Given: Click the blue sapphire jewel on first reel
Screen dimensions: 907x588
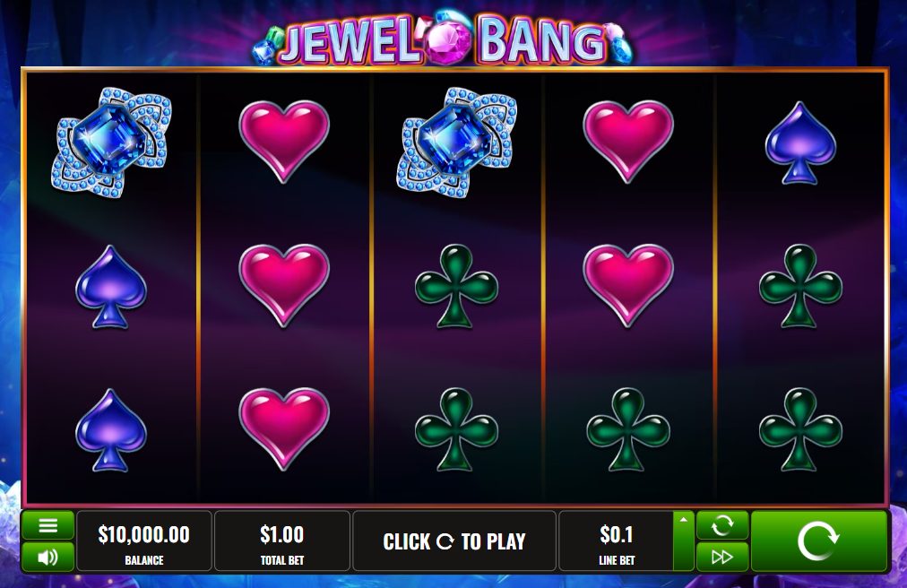Looking at the screenshot, I should pyautogui.click(x=112, y=143).
